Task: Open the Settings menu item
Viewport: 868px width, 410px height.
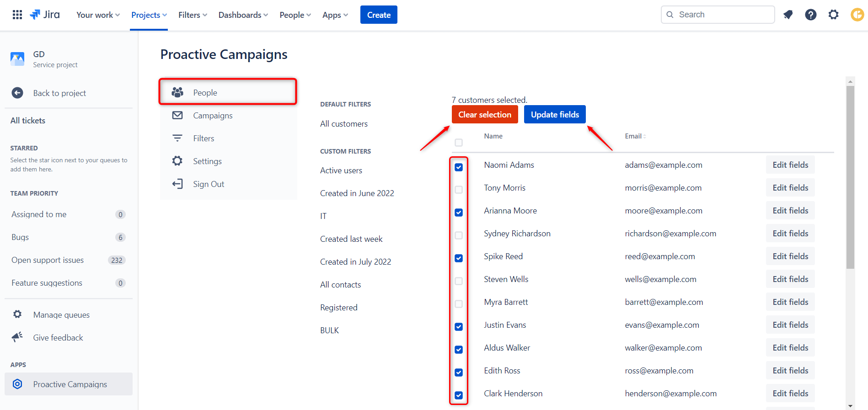Action: [x=228, y=161]
